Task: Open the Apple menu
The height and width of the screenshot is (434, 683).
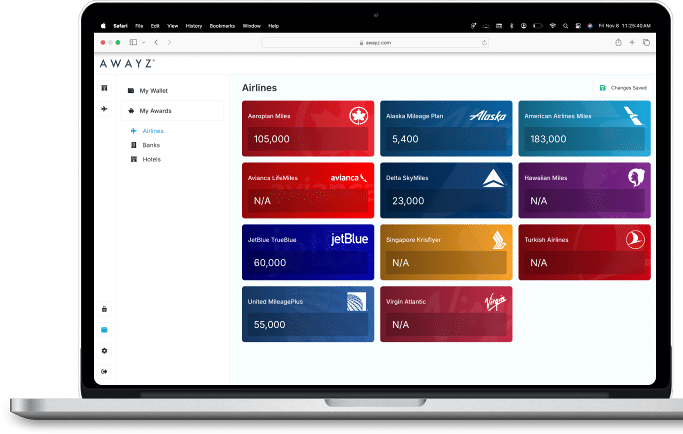Action: tap(103, 26)
